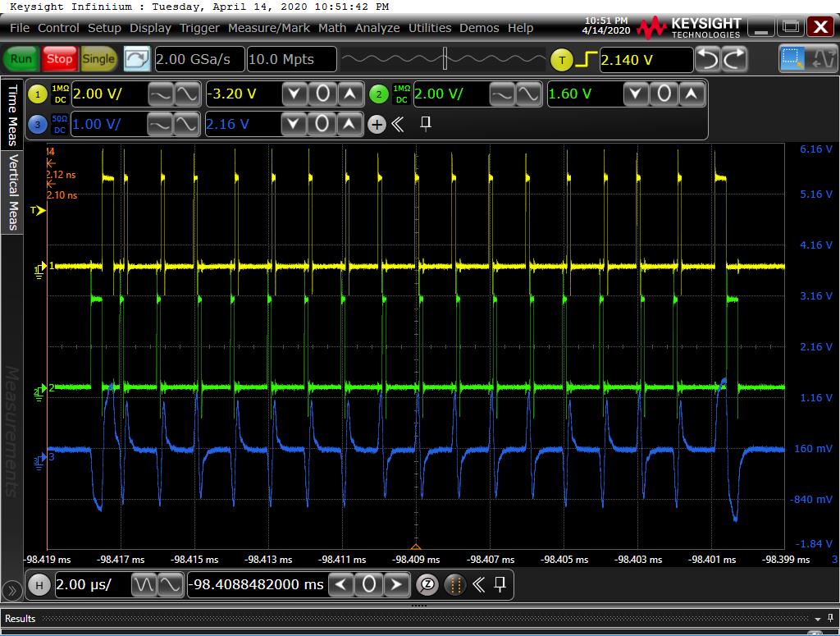Click the auto scale icon beside Single
Screen dimensions: 840x636
point(137,59)
